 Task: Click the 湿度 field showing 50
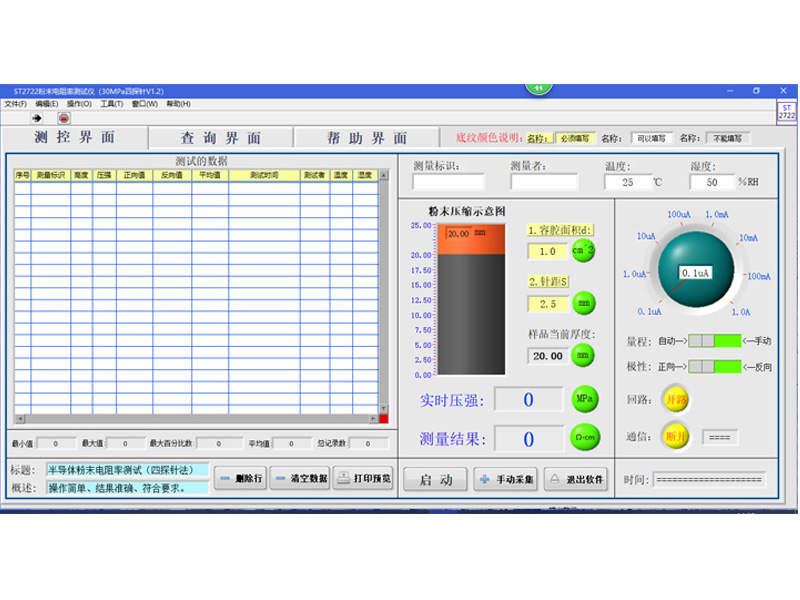point(712,182)
